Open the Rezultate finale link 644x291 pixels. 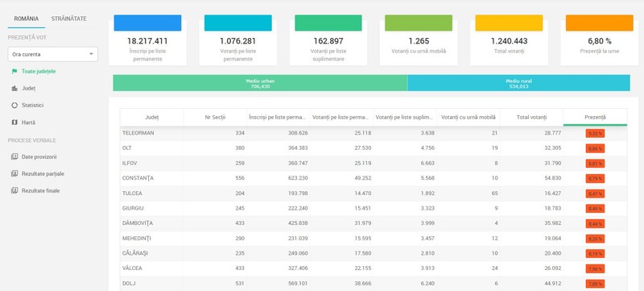41,191
